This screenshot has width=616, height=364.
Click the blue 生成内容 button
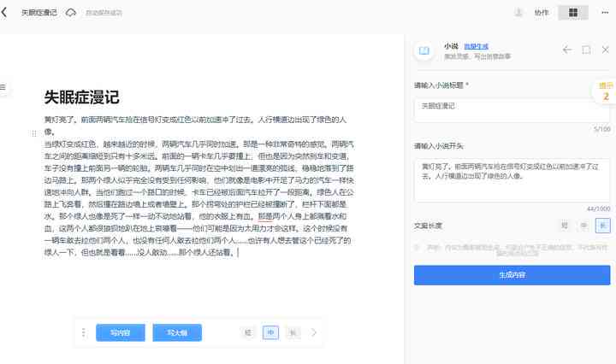pyautogui.click(x=512, y=275)
